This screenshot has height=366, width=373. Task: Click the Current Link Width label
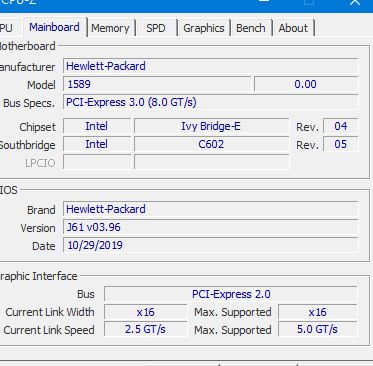[50, 312]
